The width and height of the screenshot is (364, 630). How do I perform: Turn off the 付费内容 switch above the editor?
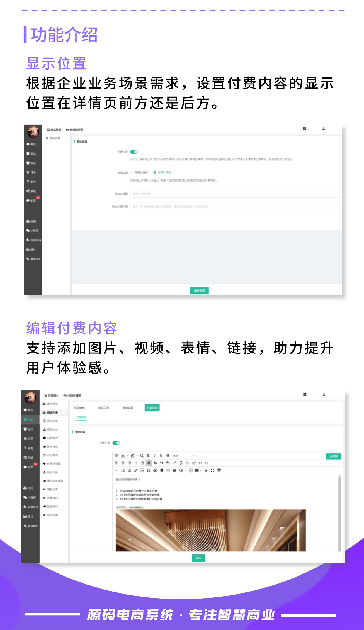coord(116,443)
